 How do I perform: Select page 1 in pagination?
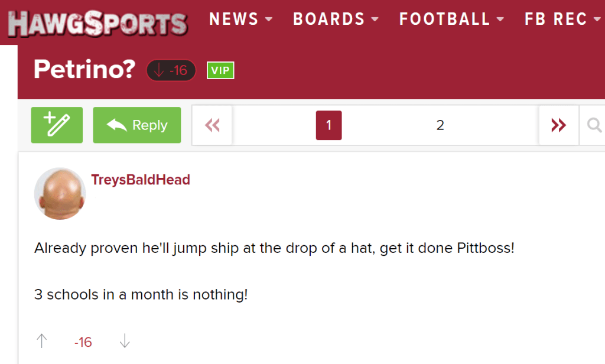click(328, 125)
